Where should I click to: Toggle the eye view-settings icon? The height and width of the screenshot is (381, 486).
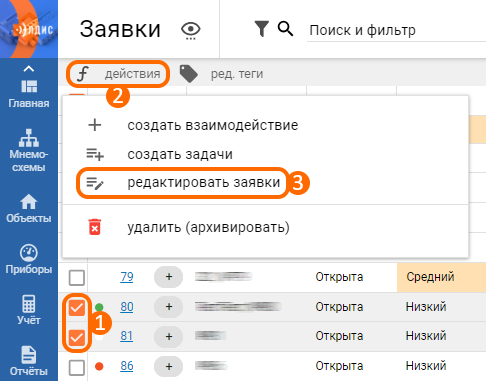(191, 30)
